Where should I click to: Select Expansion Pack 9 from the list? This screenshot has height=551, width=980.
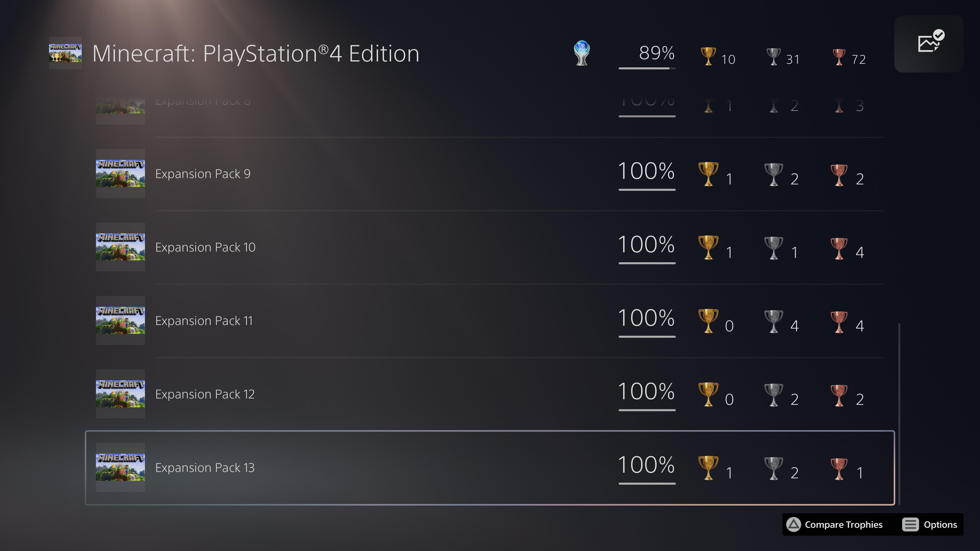(x=202, y=174)
